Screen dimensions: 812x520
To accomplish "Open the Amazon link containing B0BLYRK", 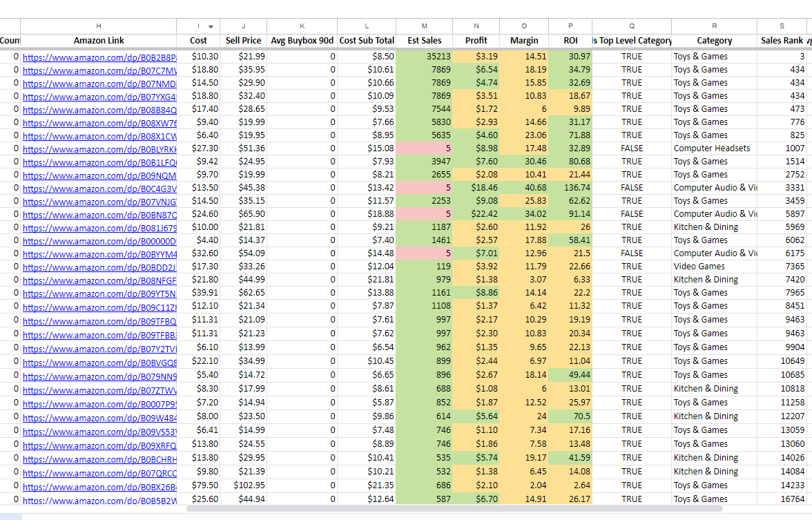I will coord(99,148).
